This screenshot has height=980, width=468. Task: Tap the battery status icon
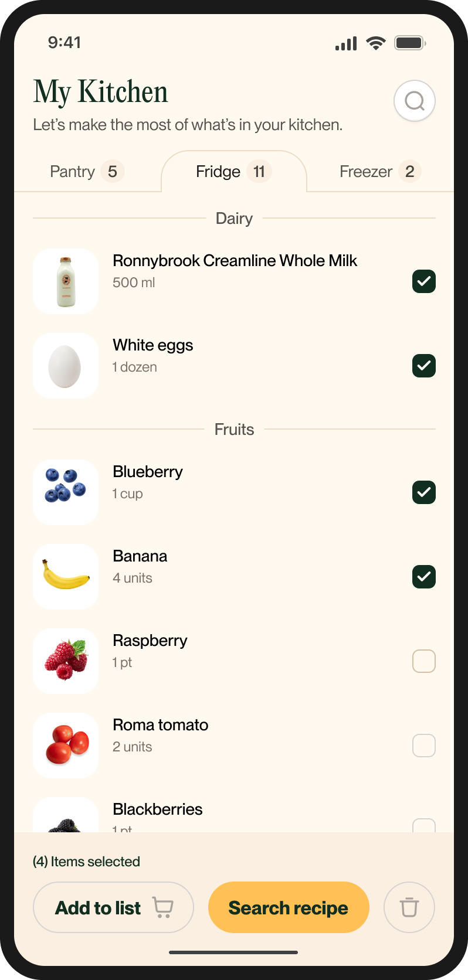coord(409,43)
